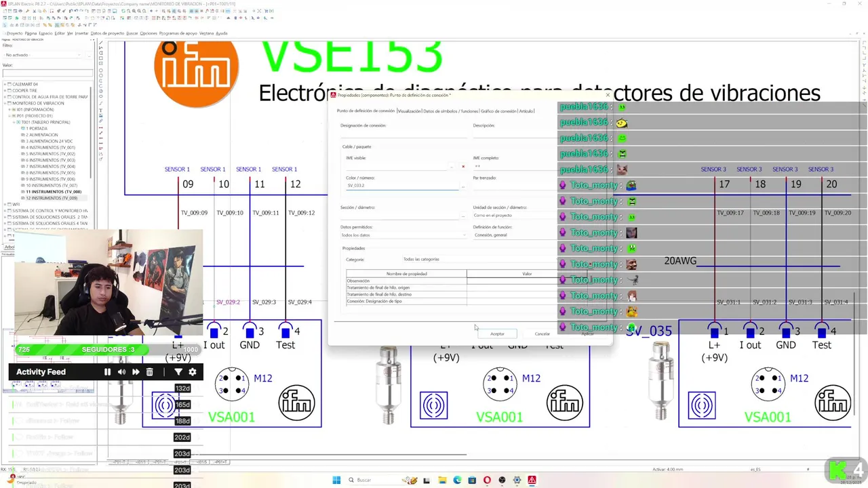Collapse the MONITOREO DE VIBRACION project
The image size is (868, 488).
pos(5,103)
